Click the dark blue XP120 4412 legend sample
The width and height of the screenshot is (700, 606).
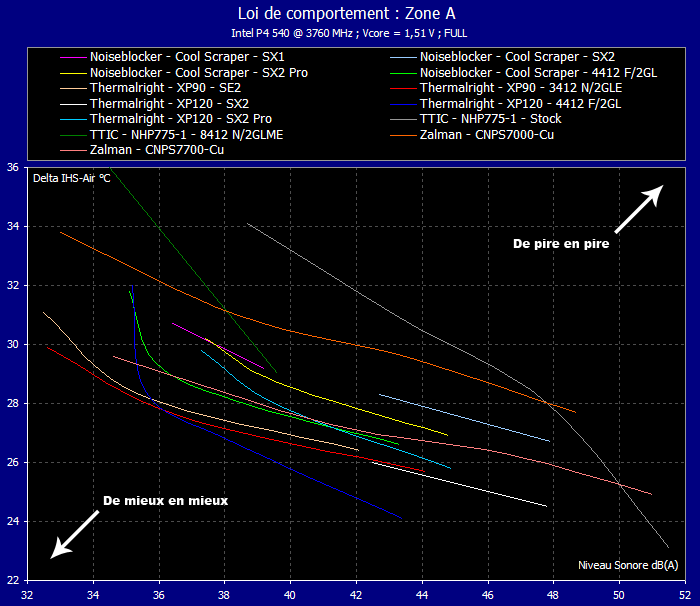point(403,104)
